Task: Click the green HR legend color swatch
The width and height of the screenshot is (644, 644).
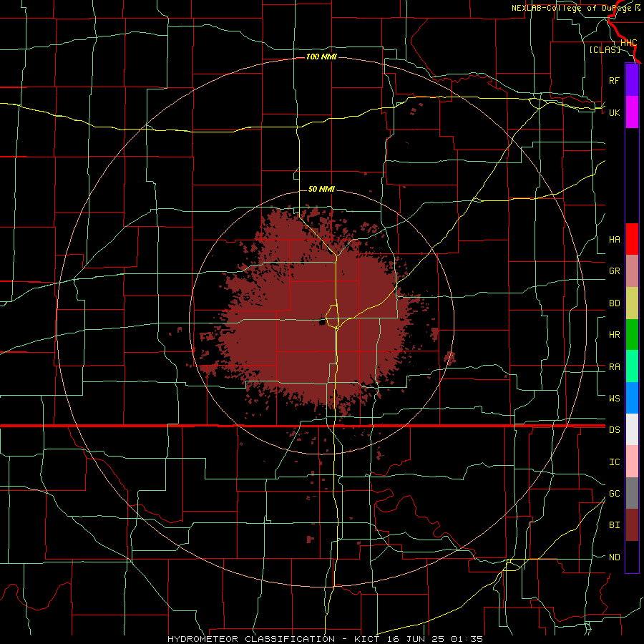Action: 632,334
